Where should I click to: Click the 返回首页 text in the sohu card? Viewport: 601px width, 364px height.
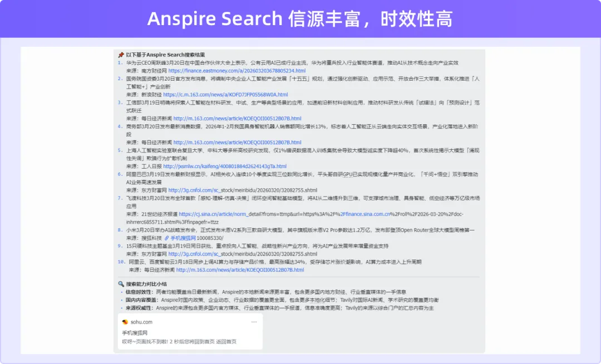(226, 341)
